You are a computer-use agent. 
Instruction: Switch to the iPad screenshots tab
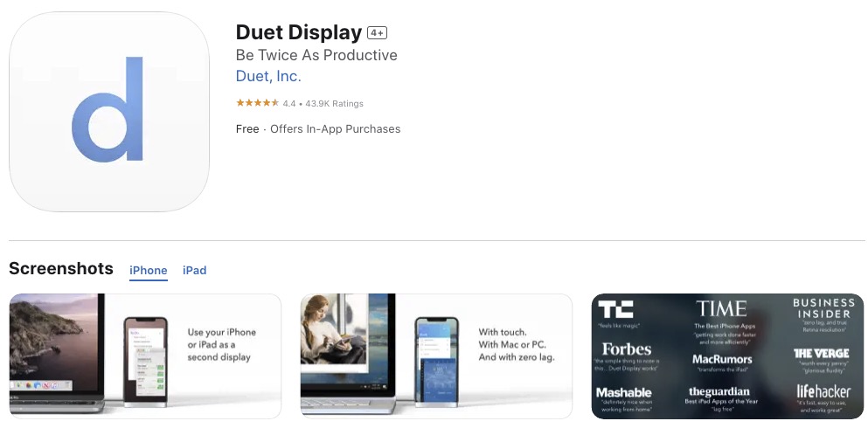click(x=194, y=270)
